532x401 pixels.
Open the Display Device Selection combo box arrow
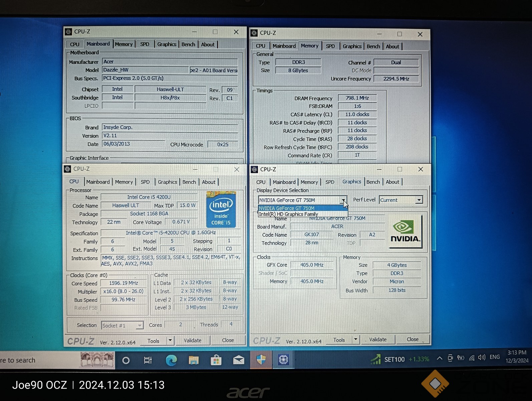[x=343, y=200]
